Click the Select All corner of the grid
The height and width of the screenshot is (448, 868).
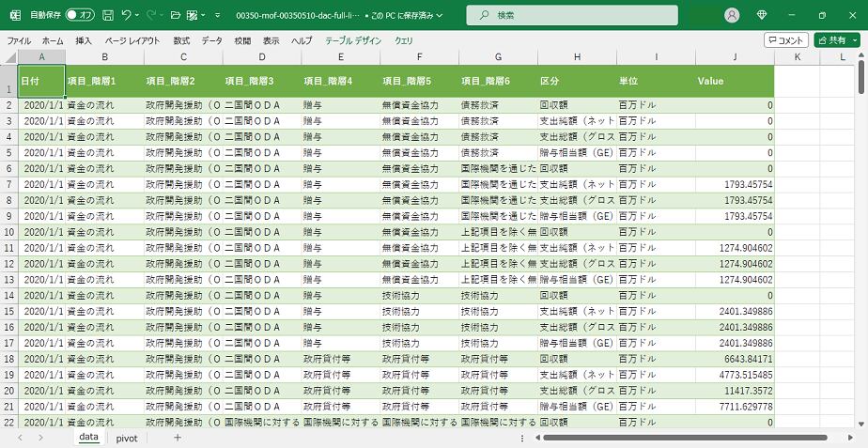point(8,57)
